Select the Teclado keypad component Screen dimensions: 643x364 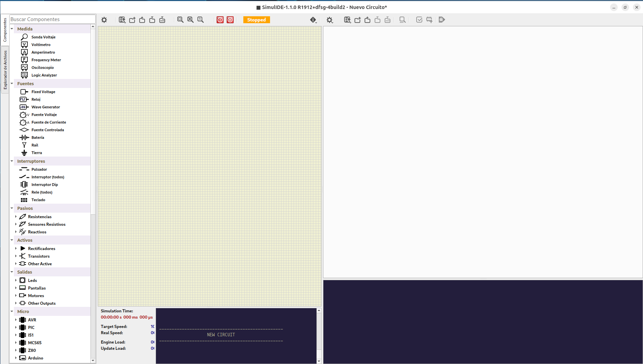38,200
